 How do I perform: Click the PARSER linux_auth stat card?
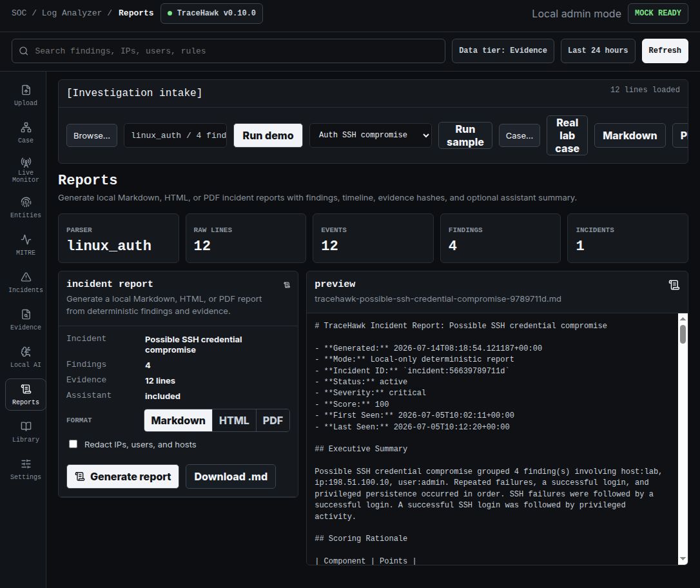119,238
